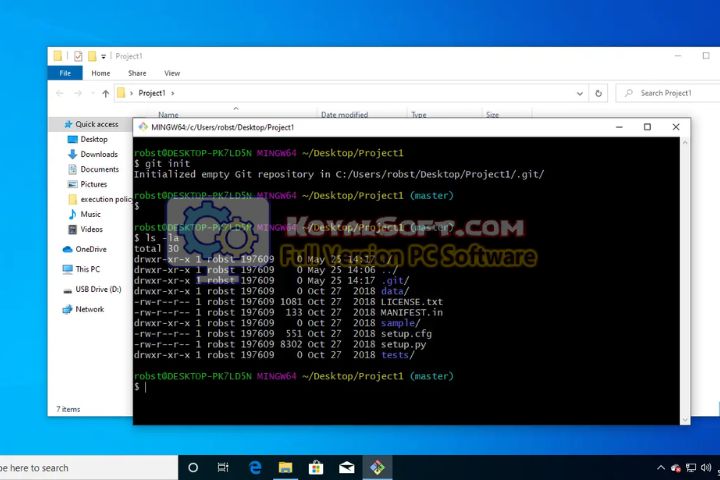Click the Music note icon in sidebar
Screen dimensions: 720x480
pyautogui.click(x=72, y=214)
